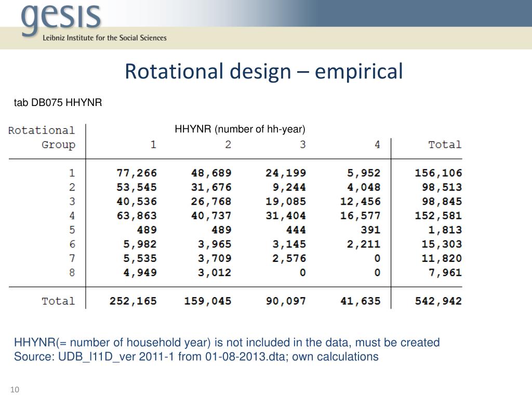The height and width of the screenshot is (399, 532).
Task: Select cell value 3,145
Action: pos(289,244)
